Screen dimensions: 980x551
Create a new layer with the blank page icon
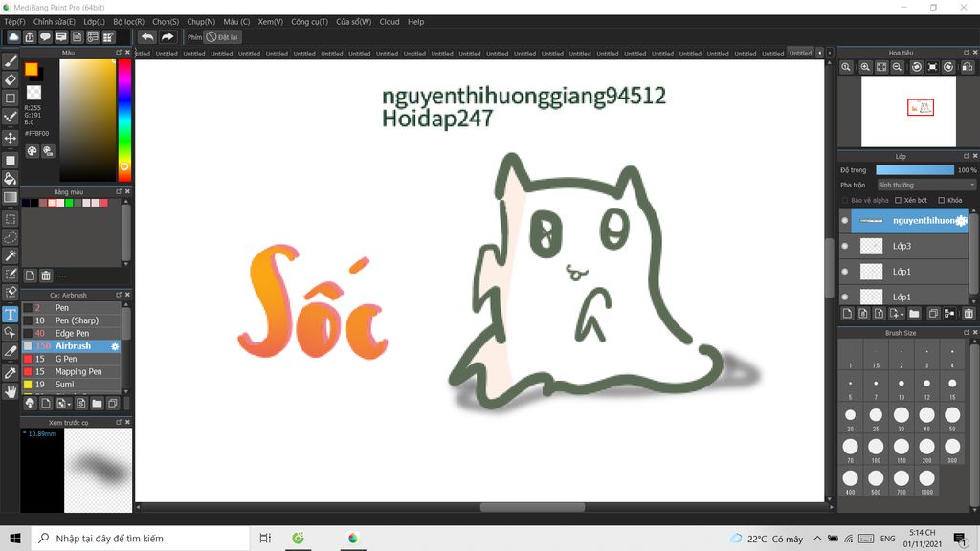point(848,314)
